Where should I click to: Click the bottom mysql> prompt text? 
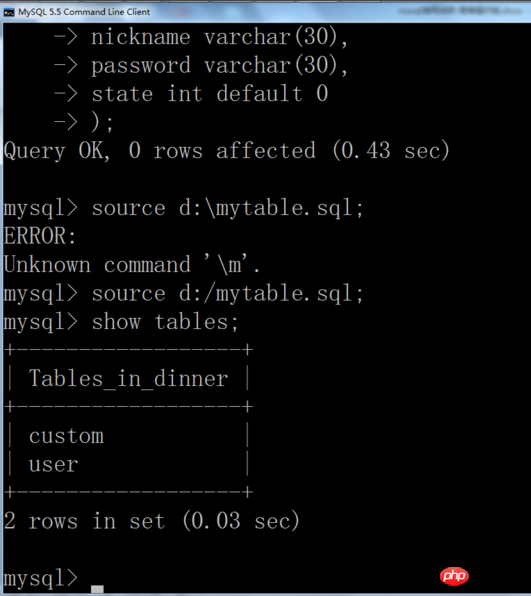pyautogui.click(x=41, y=579)
